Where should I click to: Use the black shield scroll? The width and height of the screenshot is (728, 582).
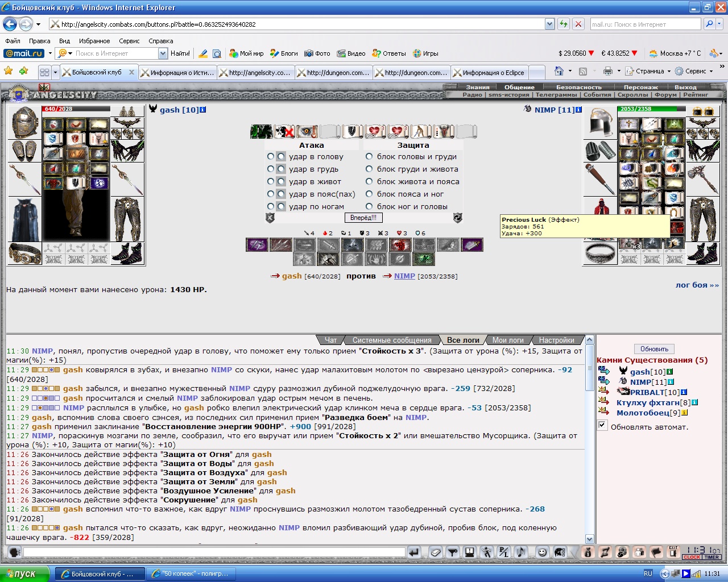(x=353, y=131)
